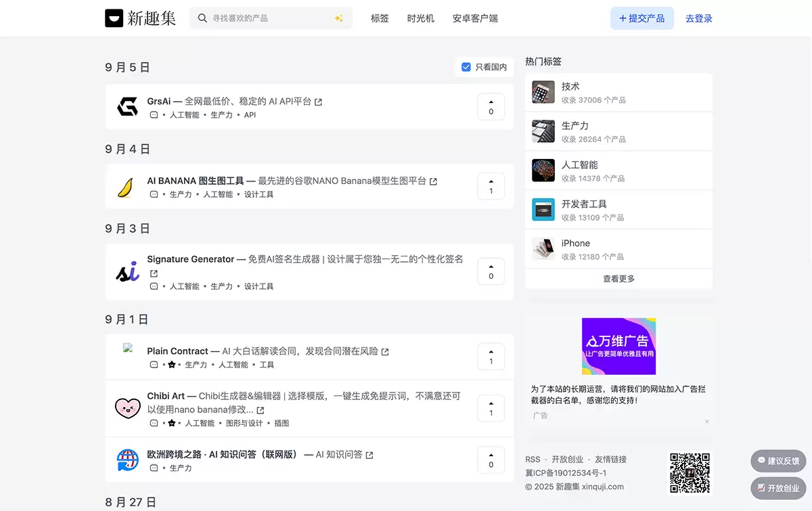Click the AI sparkle icon in search bar
Image resolution: width=812 pixels, height=511 pixels.
coord(338,18)
